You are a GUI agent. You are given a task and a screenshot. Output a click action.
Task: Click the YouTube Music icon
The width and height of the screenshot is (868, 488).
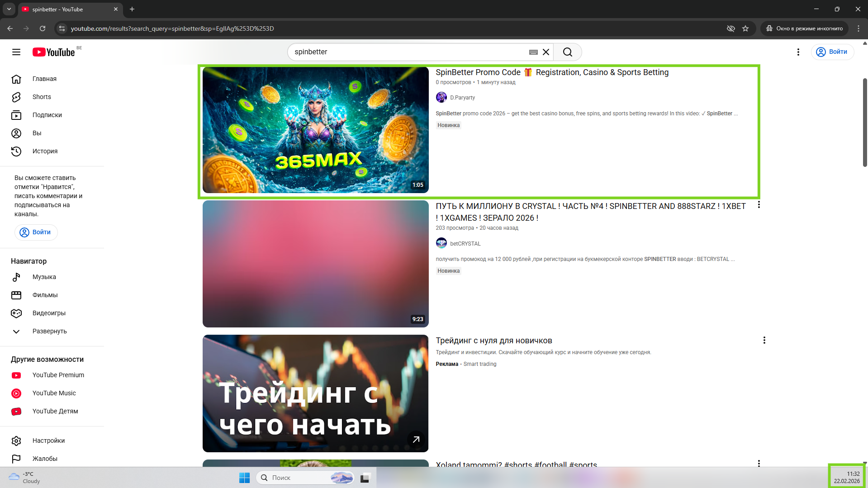[x=16, y=393]
